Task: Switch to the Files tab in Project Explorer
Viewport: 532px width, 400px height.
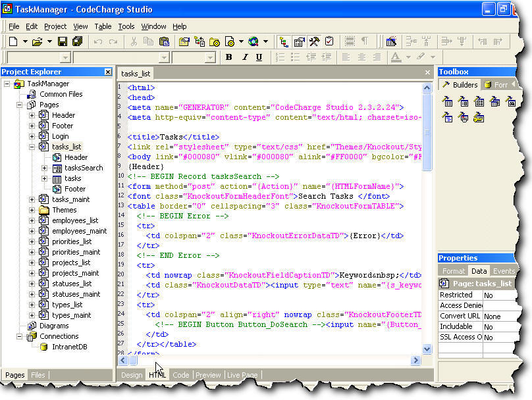Action: (x=38, y=375)
